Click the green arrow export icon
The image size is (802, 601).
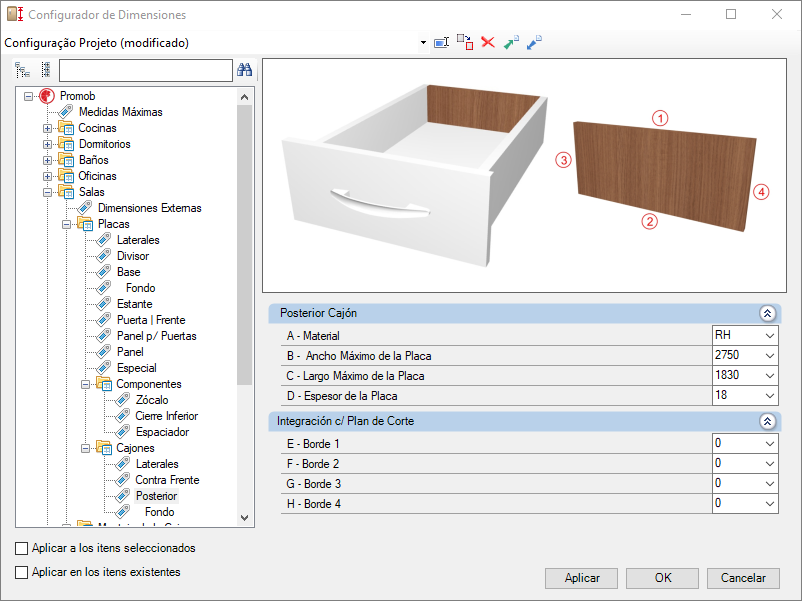click(x=511, y=42)
